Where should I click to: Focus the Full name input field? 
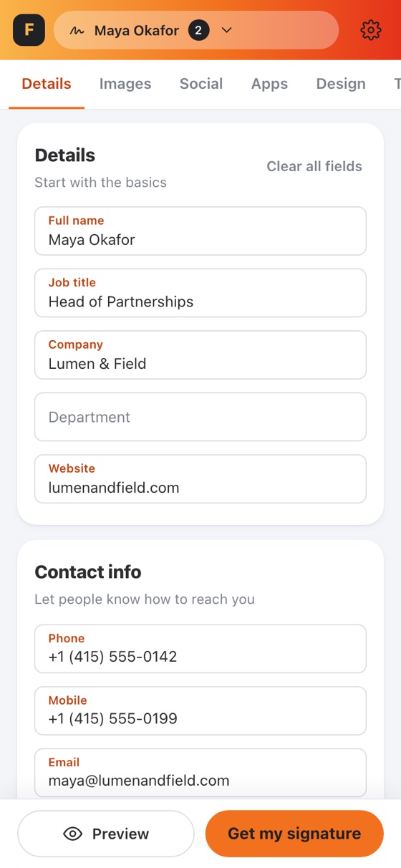(x=200, y=231)
